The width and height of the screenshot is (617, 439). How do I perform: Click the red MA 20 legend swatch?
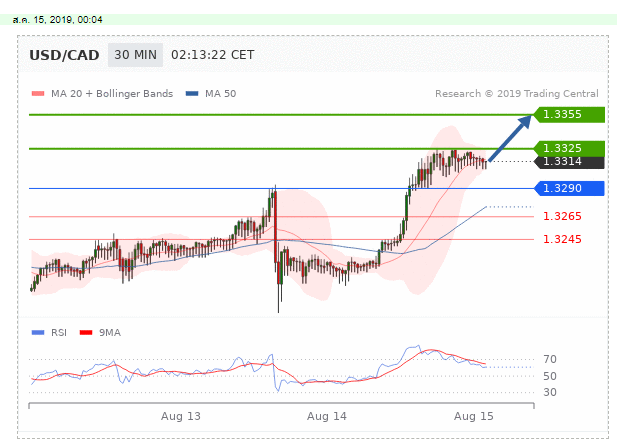tap(38, 94)
